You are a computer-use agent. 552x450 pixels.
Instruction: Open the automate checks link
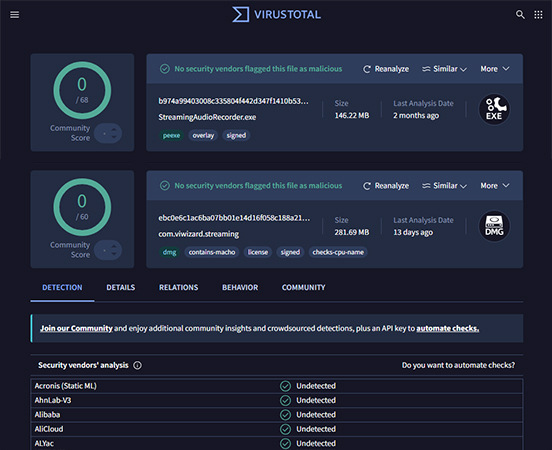pyautogui.click(x=447, y=328)
